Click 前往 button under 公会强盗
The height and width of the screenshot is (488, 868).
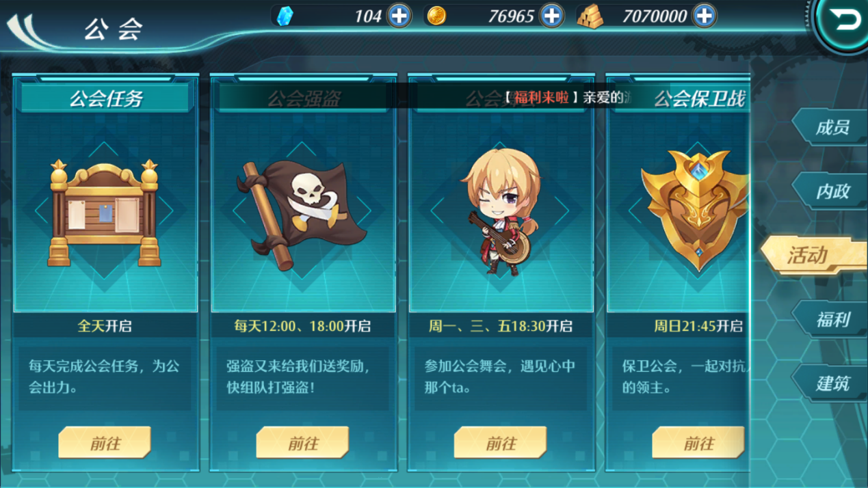[302, 442]
